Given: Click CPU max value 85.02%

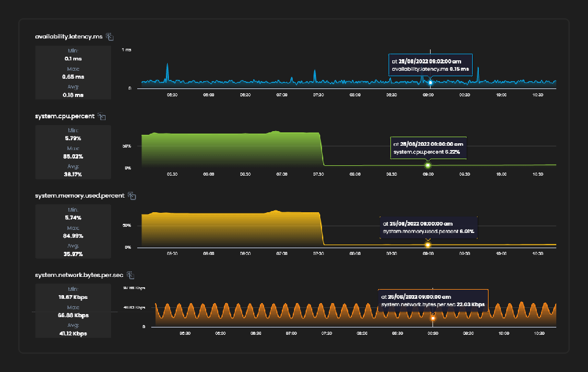Looking at the screenshot, I should pos(73,156).
